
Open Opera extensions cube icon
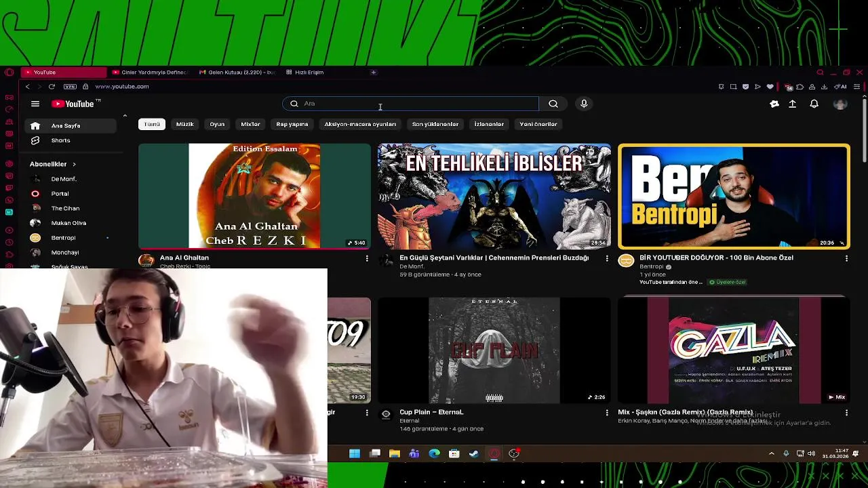pyautogui.click(x=800, y=87)
